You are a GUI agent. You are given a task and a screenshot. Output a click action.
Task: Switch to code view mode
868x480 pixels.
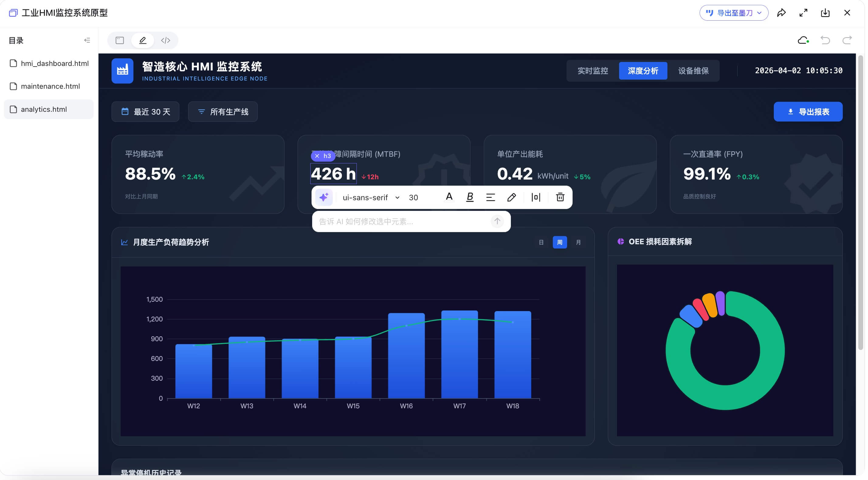[x=165, y=40]
